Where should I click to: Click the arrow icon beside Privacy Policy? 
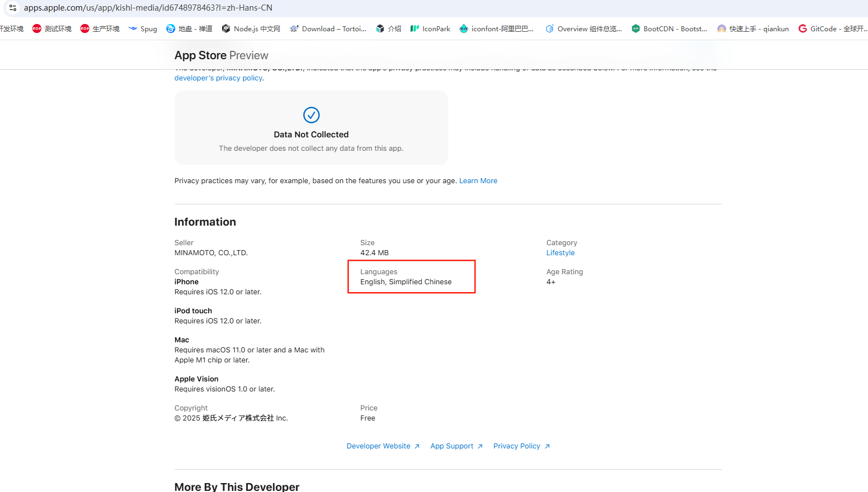pos(547,446)
